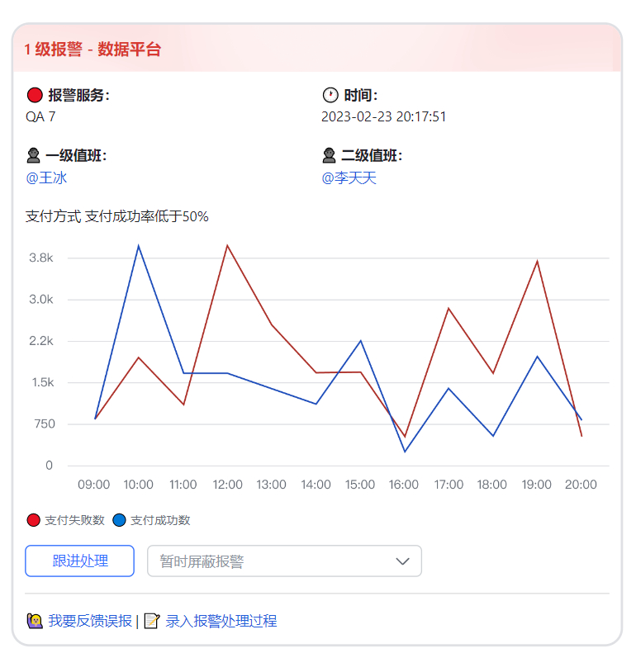The height and width of the screenshot is (672, 636).
Task: Click the red 支付失败数 legend dot
Action: click(x=34, y=520)
